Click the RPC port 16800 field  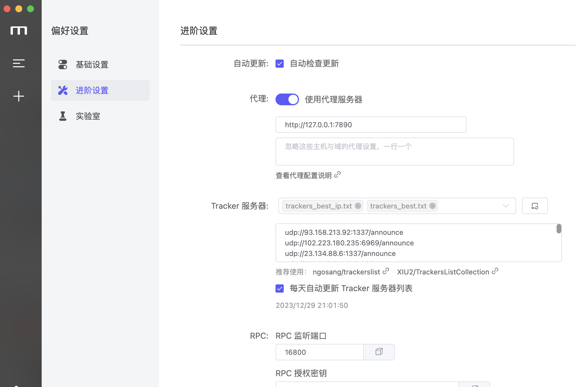[x=319, y=352]
